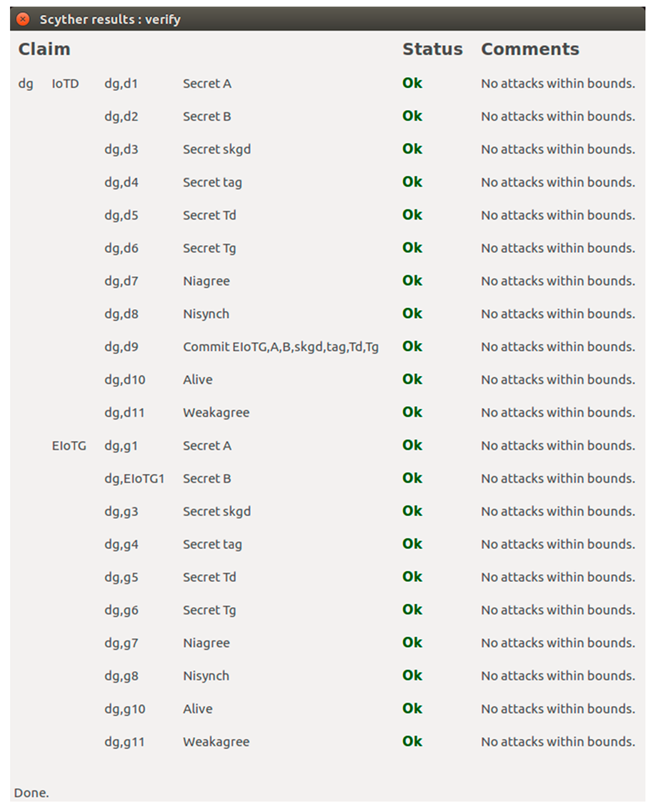The width and height of the screenshot is (653, 812).
Task: Click the Claim column header
Action: (44, 49)
